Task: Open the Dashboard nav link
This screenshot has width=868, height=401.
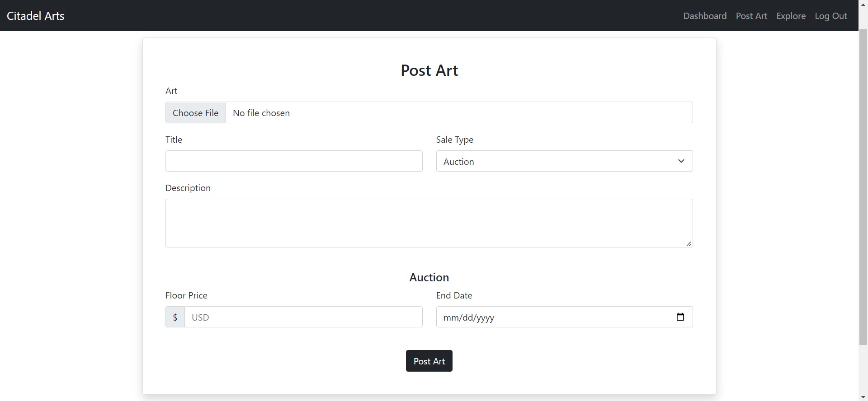Action: pyautogui.click(x=704, y=16)
